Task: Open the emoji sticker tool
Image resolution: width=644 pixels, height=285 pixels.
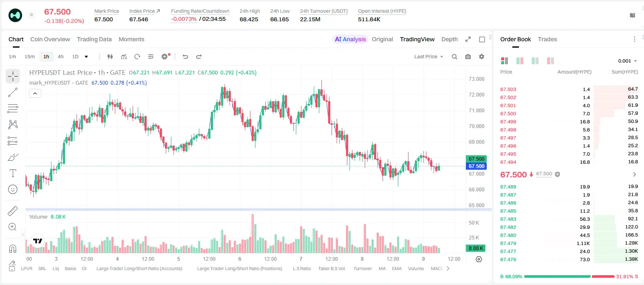Action: pyautogui.click(x=13, y=189)
